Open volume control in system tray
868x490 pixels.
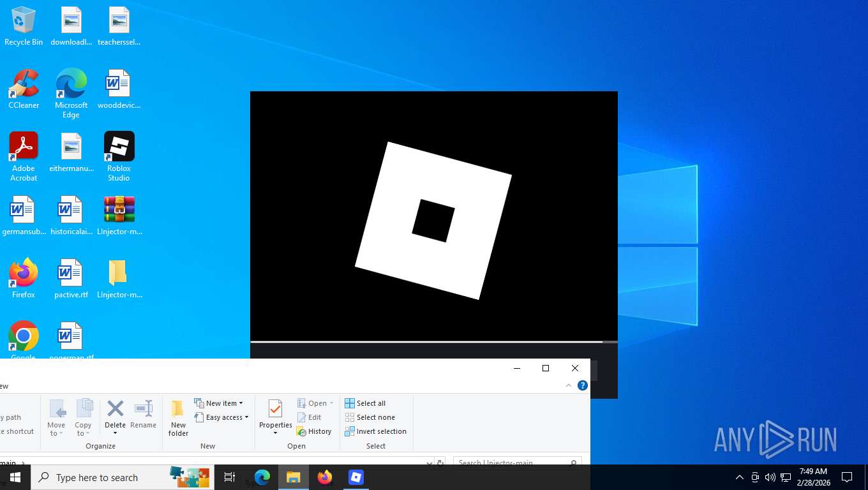[x=770, y=477]
